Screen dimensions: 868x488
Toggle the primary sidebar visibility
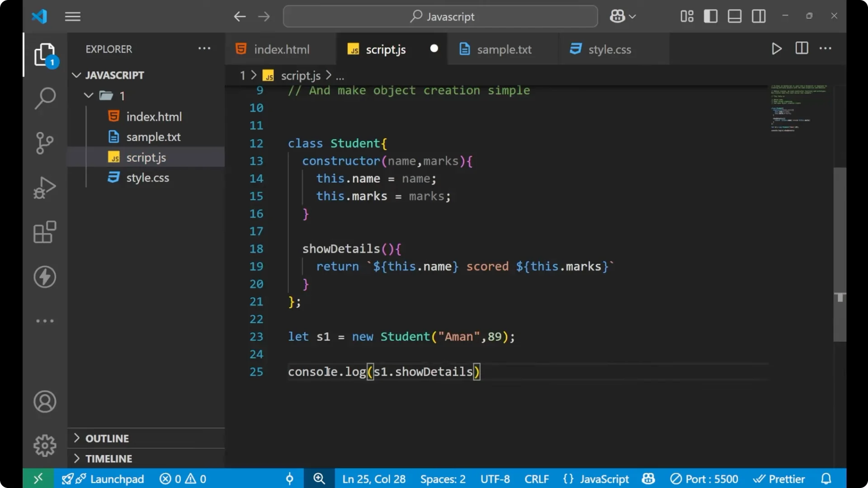coord(710,16)
